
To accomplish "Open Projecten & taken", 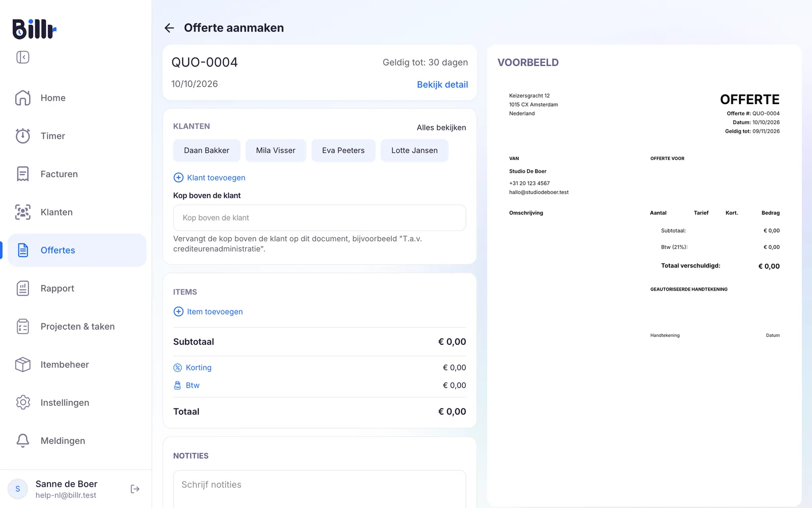I will pyautogui.click(x=77, y=326).
